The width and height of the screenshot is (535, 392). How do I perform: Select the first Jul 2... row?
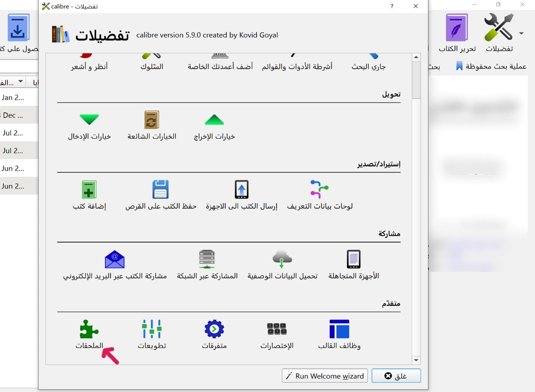tap(19, 133)
